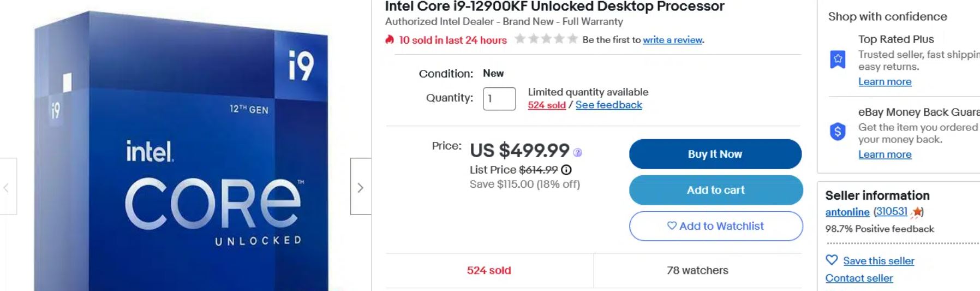Screen dimensions: 980x291
Task: Open the write a review link
Action: (672, 40)
